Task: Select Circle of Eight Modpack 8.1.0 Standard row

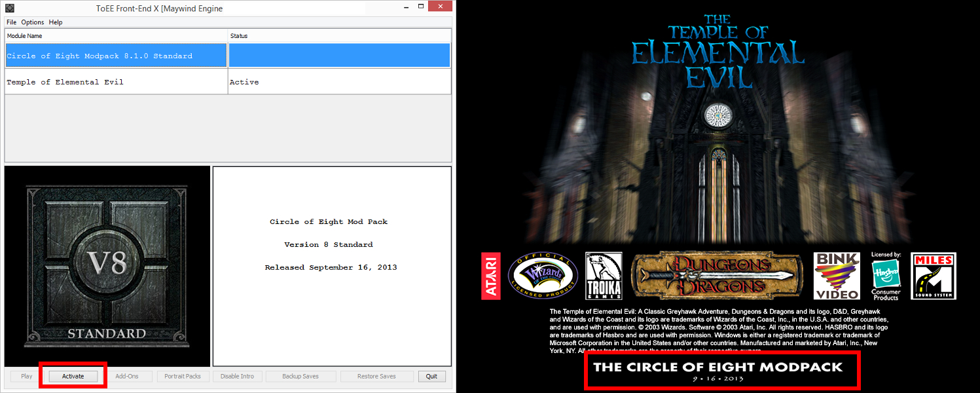Action: [x=228, y=56]
